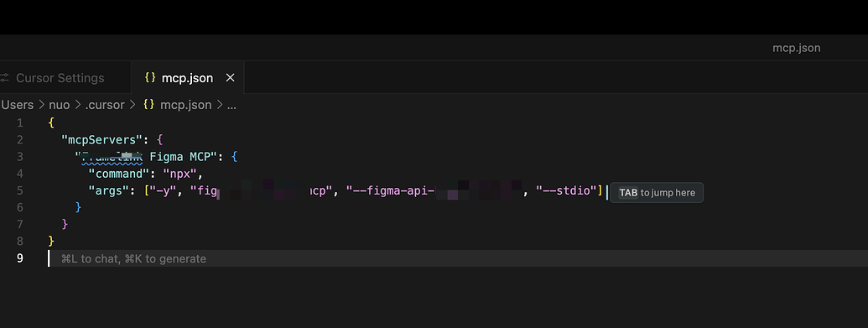
Task: Click the "command" key
Action: [x=119, y=174]
